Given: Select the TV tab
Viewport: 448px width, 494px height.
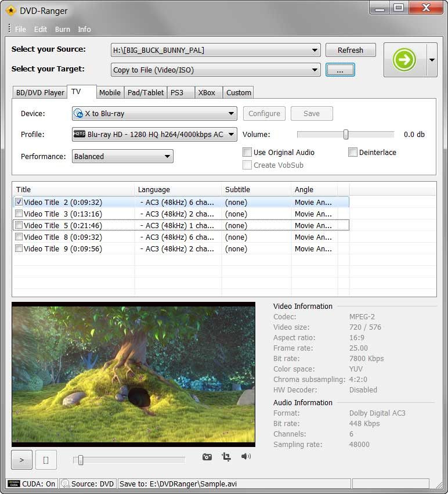Looking at the screenshot, I should pos(82,92).
